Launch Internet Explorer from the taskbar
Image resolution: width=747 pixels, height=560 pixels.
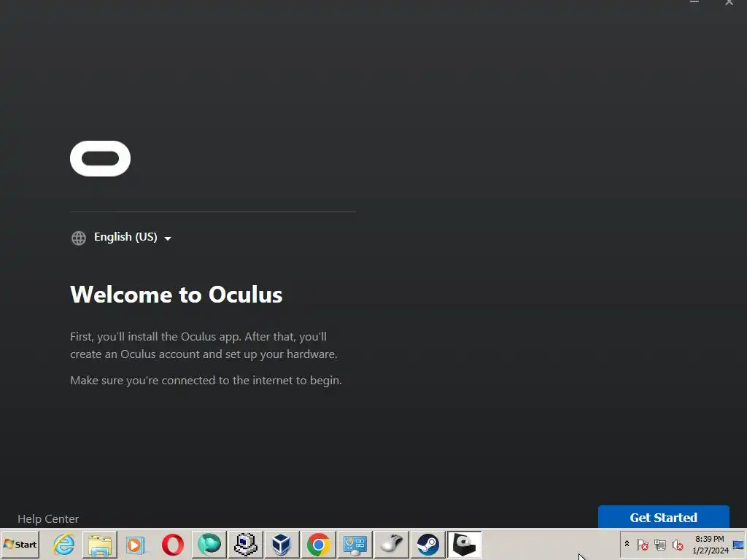(64, 544)
